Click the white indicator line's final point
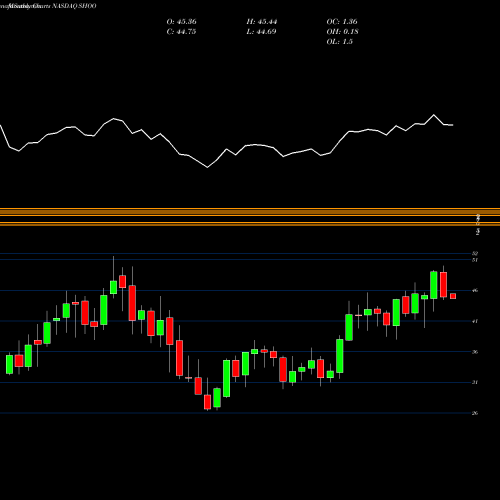The height and width of the screenshot is (500, 500). (452, 125)
